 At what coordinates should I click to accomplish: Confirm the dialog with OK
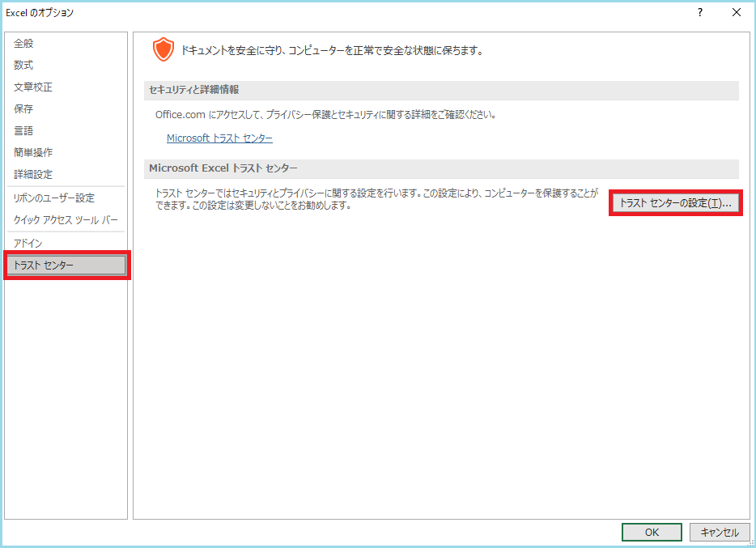tap(652, 532)
